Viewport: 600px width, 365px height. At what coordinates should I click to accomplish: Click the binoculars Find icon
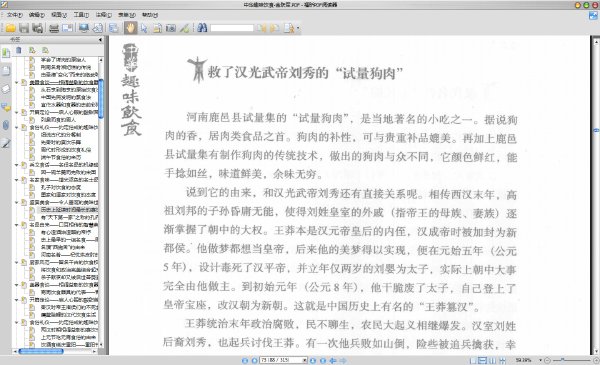point(202,28)
